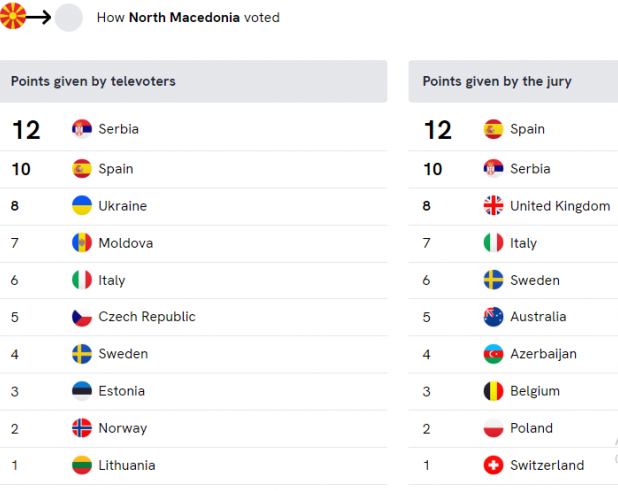Viewport: 618px width, 491px height.
Task: Click the United Kingdom flag icon
Action: click(x=493, y=205)
